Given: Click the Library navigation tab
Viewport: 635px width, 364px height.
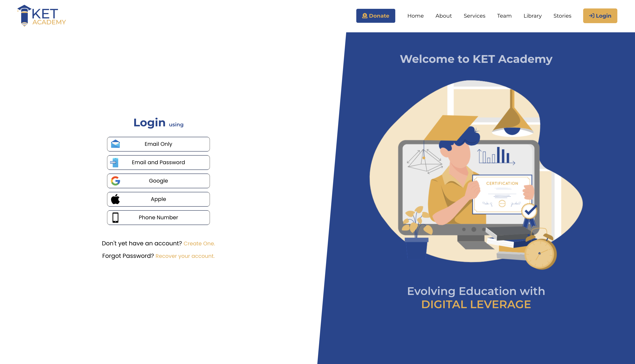Looking at the screenshot, I should pyautogui.click(x=533, y=16).
